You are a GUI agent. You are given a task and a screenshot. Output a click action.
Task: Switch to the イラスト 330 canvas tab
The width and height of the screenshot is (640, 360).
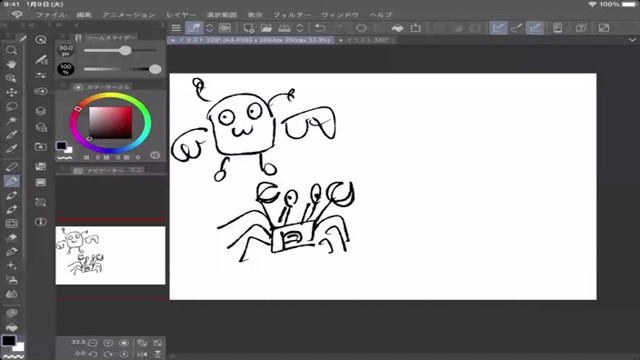pos(364,40)
